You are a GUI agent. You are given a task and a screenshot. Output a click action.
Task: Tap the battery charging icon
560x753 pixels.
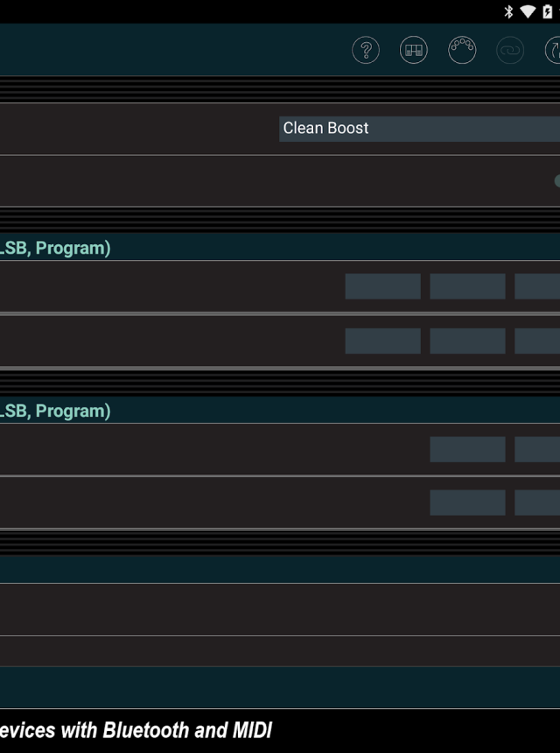[x=548, y=11]
